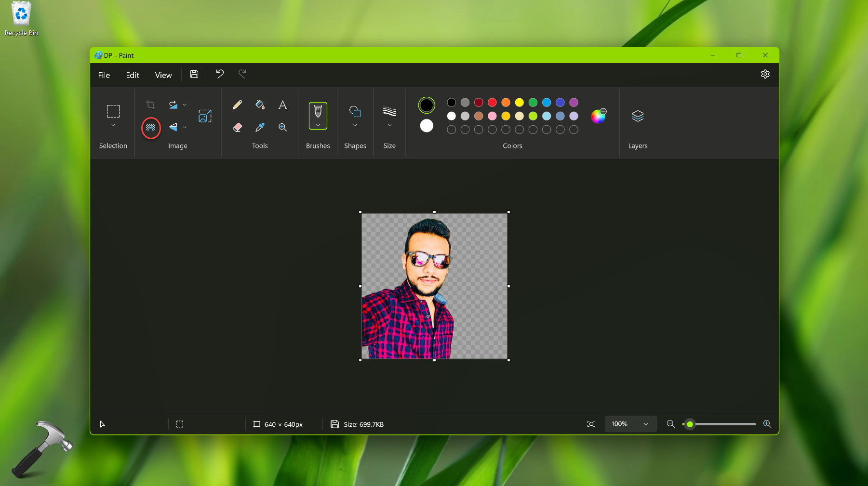Open the View menu
This screenshot has height=486, width=868.
click(x=163, y=75)
